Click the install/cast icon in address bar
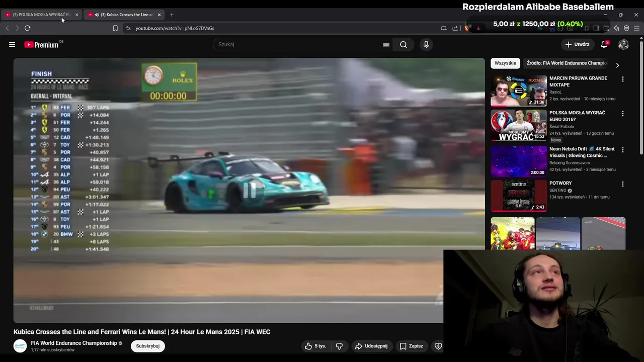 [x=444, y=28]
